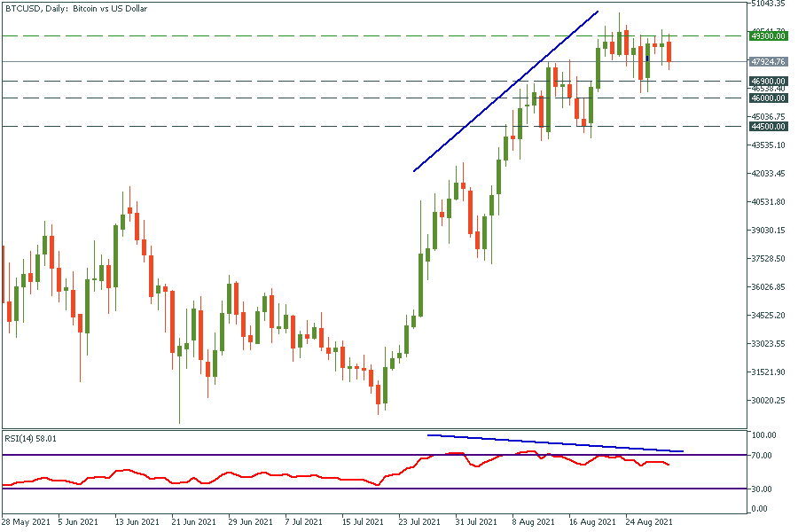The width and height of the screenshot is (798, 532).
Task: Click the 30020.25 price axis label
Action: 768,401
